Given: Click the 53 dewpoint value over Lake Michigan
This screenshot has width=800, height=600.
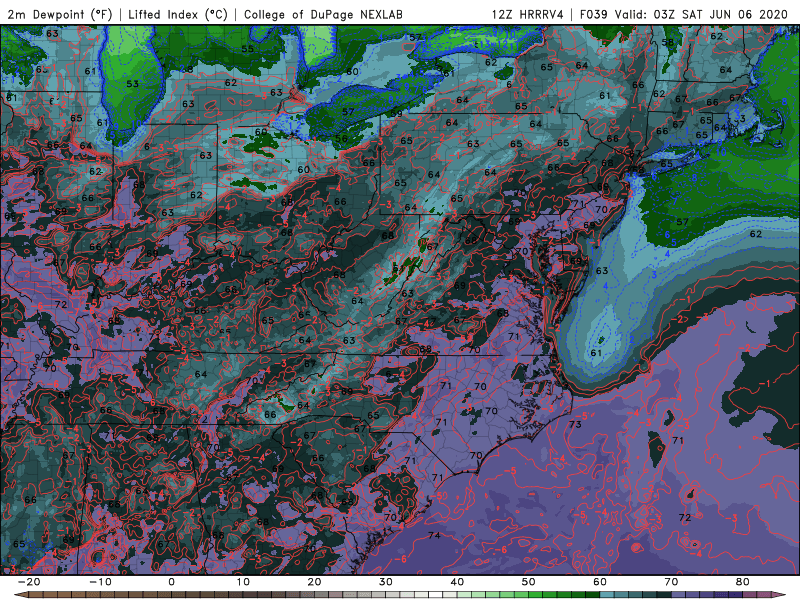Looking at the screenshot, I should tap(132, 84).
